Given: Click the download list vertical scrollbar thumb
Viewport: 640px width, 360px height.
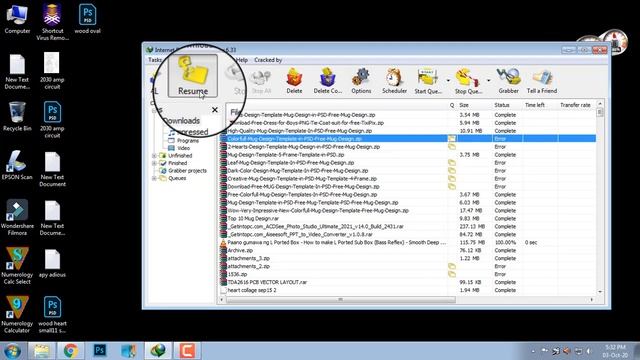Looking at the screenshot, I should pyautogui.click(x=600, y=112).
